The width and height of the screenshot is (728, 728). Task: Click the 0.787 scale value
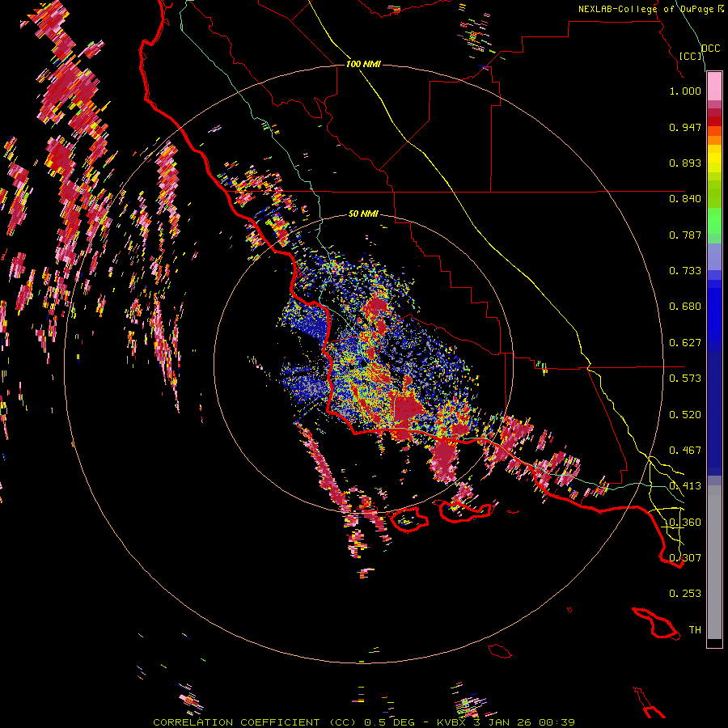(685, 235)
